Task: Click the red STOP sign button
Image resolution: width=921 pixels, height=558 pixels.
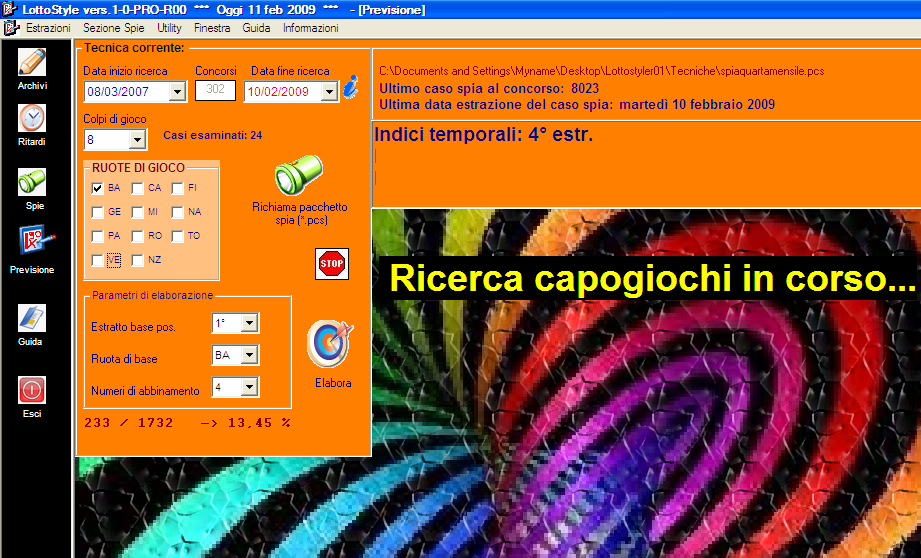Action: coord(332,264)
